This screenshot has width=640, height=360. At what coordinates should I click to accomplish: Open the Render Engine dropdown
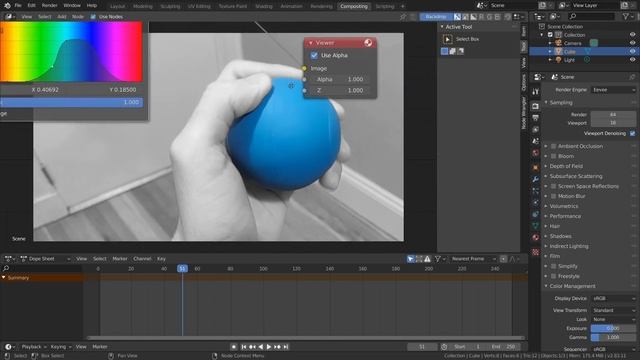coord(613,90)
